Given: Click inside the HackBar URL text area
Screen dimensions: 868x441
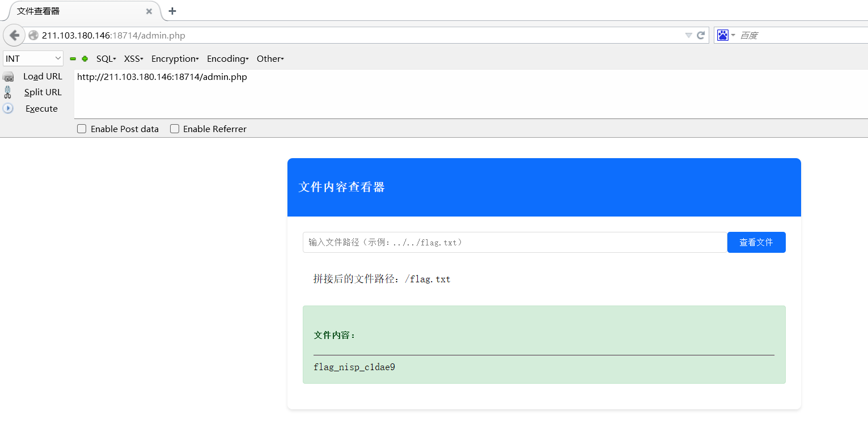Looking at the screenshot, I should click(471, 94).
